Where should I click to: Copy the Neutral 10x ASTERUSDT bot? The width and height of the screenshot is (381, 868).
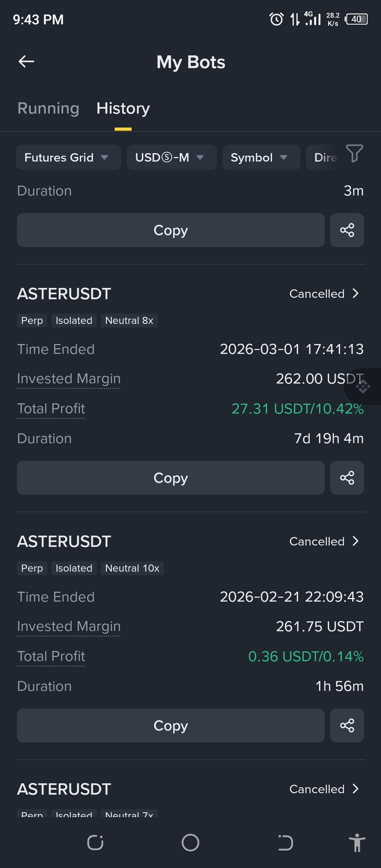coord(171,725)
